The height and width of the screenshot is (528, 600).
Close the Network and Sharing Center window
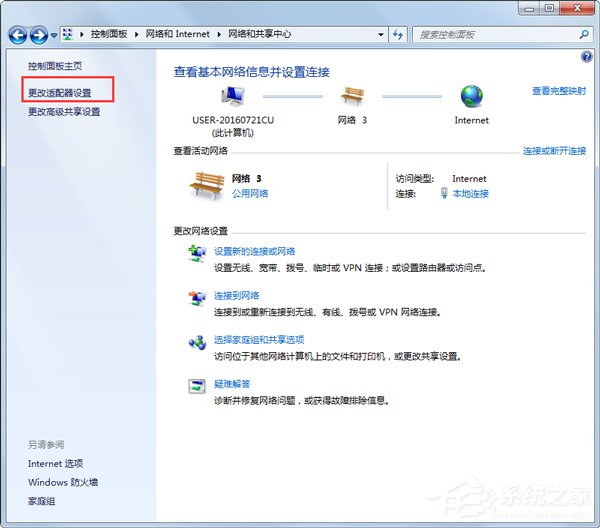click(577, 8)
